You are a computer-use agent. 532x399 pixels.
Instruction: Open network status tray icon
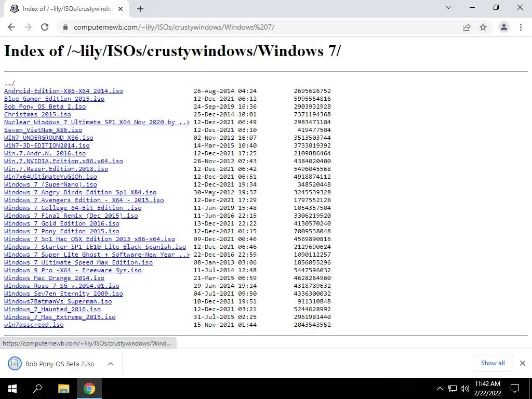453,389
